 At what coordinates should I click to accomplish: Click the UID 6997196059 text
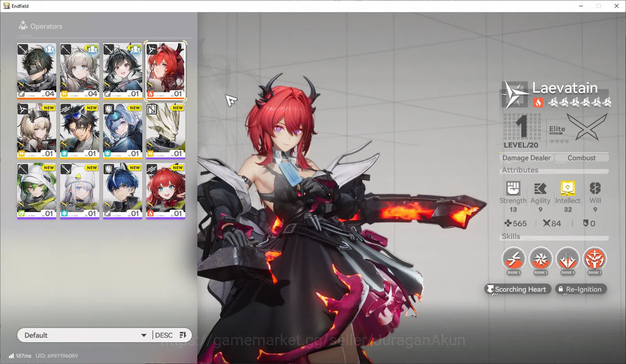click(57, 356)
